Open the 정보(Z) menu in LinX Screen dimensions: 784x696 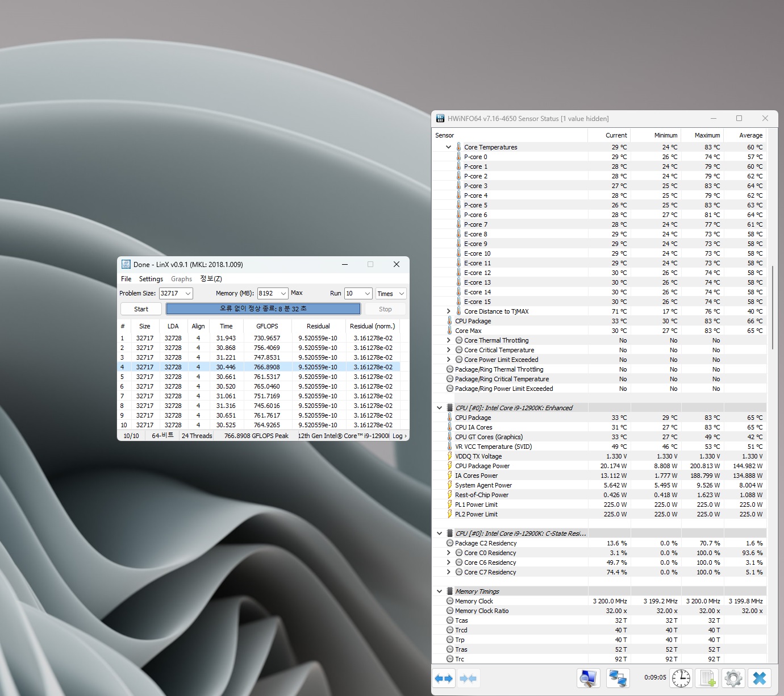[211, 279]
